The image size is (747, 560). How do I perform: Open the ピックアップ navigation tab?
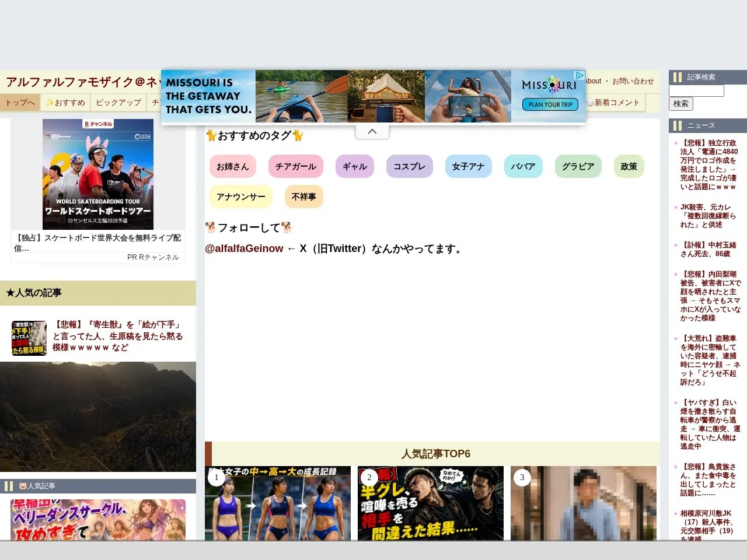point(118,103)
